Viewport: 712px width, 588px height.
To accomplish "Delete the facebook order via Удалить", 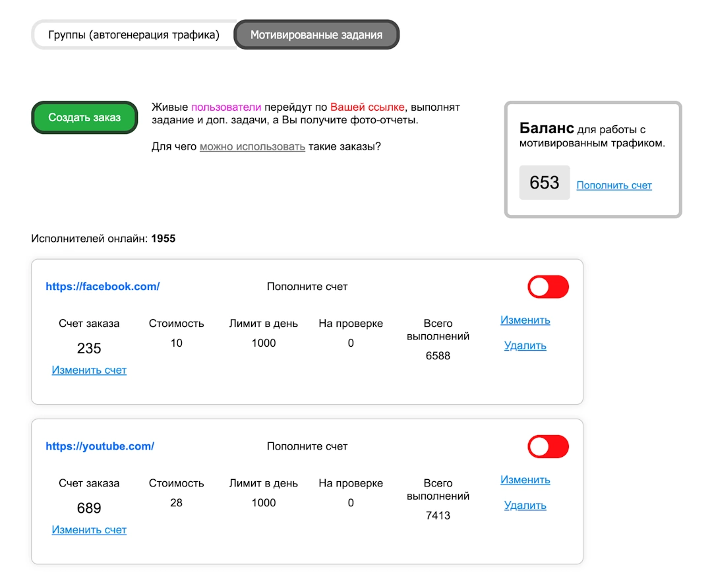I will (x=525, y=345).
